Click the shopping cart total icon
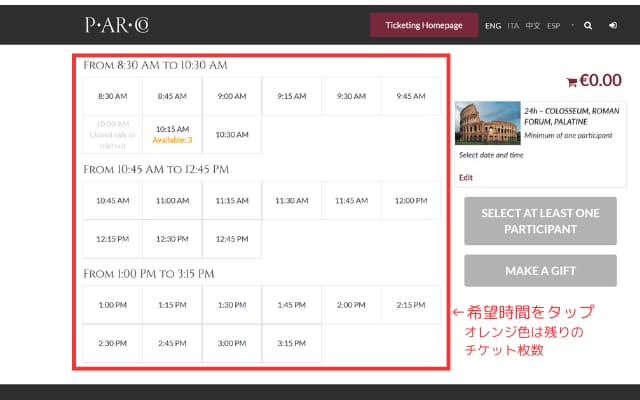This screenshot has height=400, width=640. click(x=572, y=82)
